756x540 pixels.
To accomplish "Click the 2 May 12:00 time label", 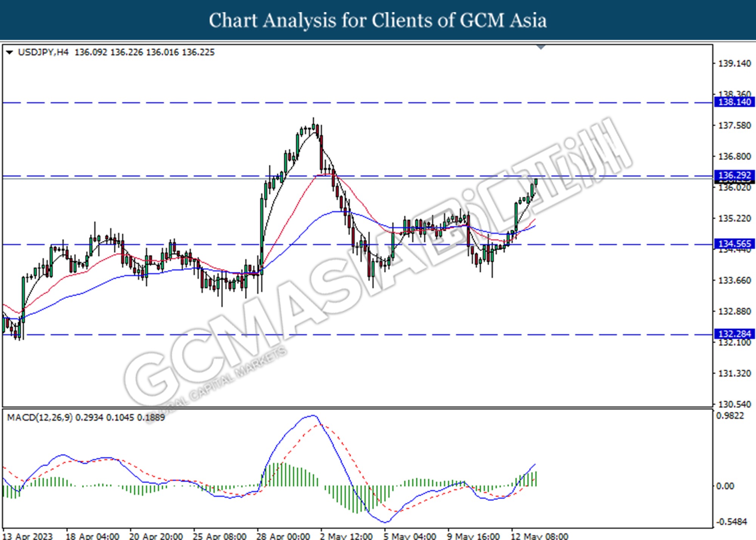I will (x=346, y=535).
